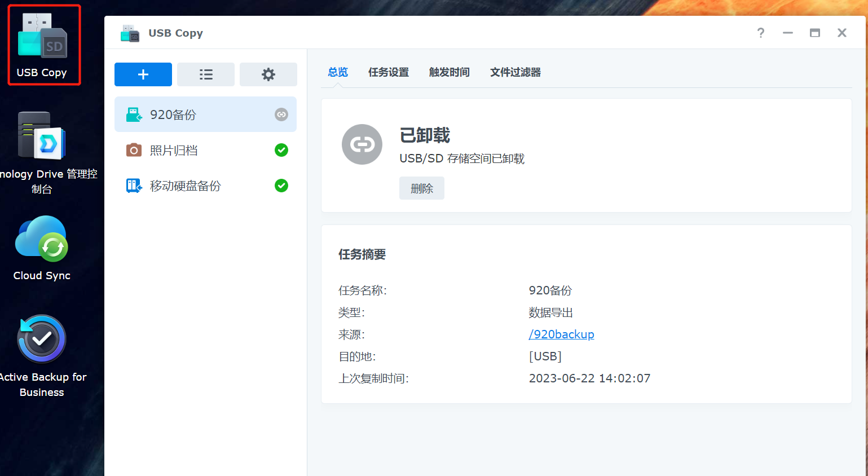868x476 pixels.
Task: Click the 目的地 label
Action: pos(357,356)
